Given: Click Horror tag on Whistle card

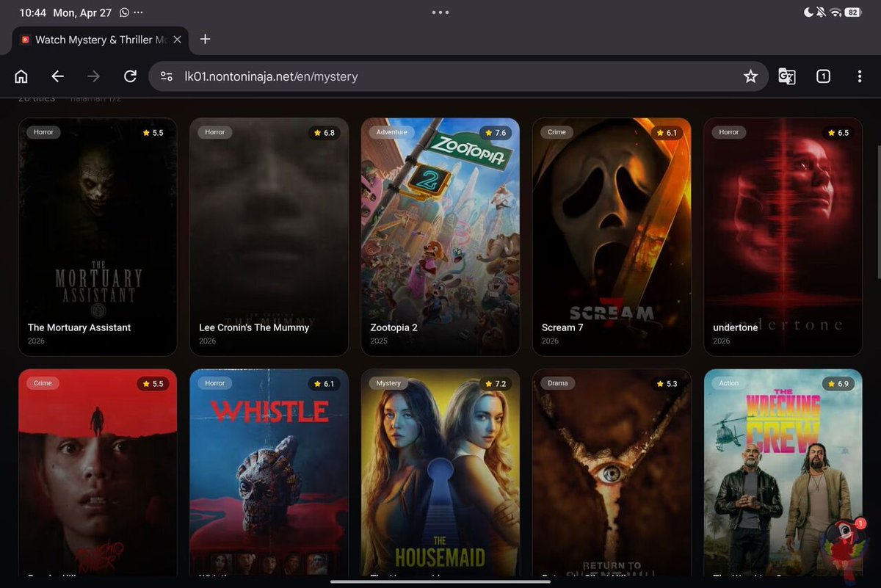Looking at the screenshot, I should 215,383.
